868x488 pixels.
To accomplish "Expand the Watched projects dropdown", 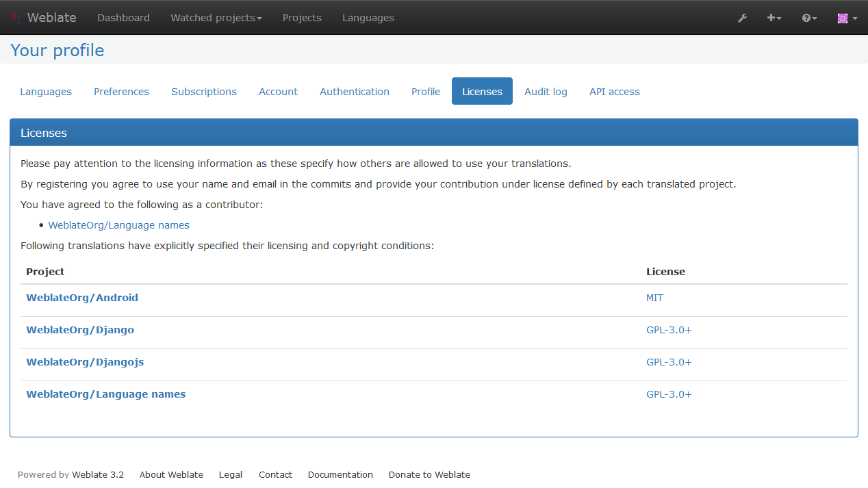I will point(216,18).
